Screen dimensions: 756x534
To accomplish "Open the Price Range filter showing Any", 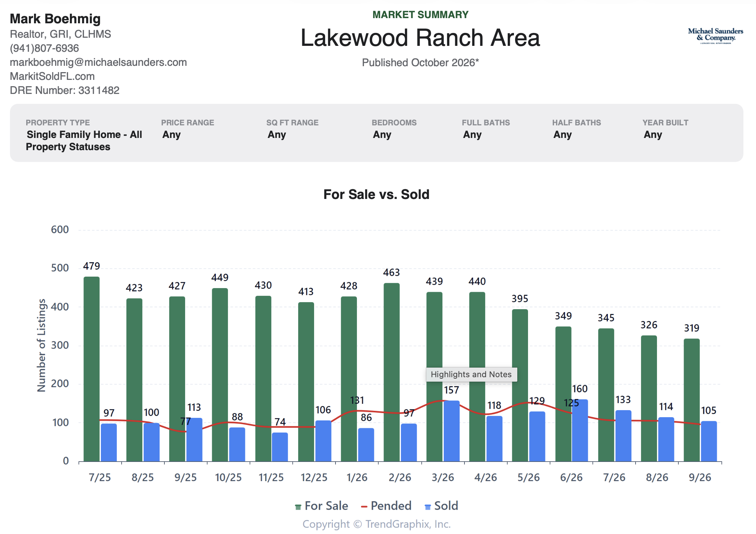I will coord(171,135).
